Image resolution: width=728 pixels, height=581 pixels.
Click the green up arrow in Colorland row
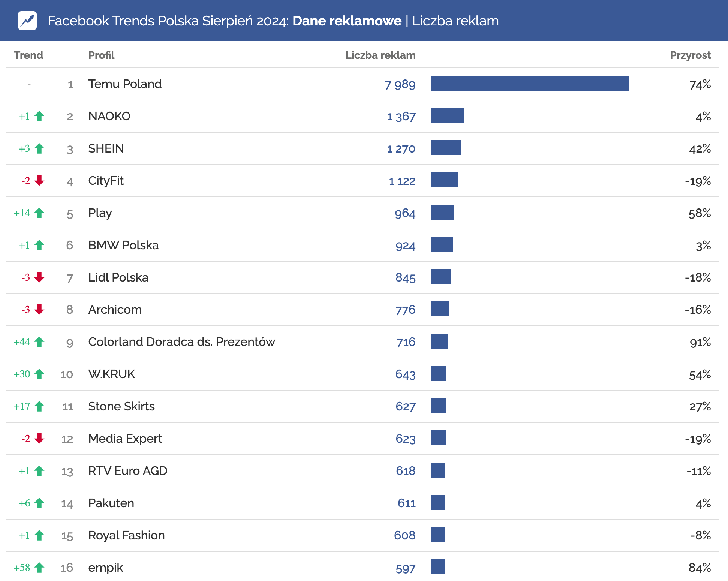pos(39,342)
